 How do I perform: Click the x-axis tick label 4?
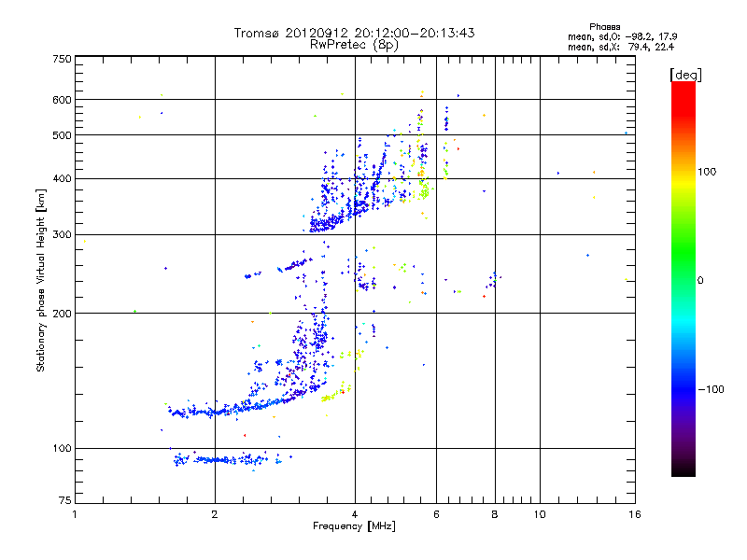355,514
